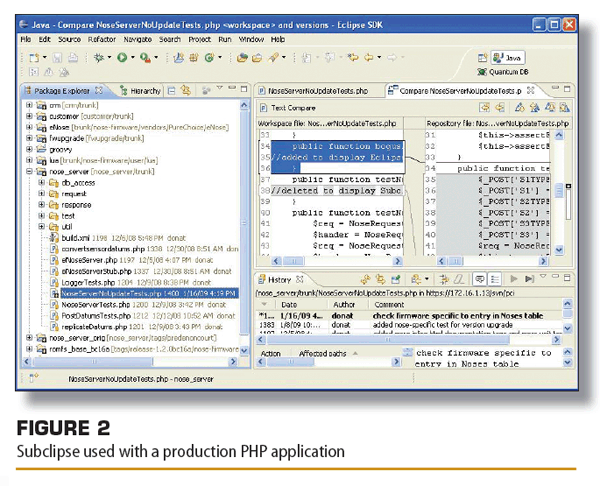Open the Package Explorer view menu triangle
This screenshot has height=486, width=600.
220,88
